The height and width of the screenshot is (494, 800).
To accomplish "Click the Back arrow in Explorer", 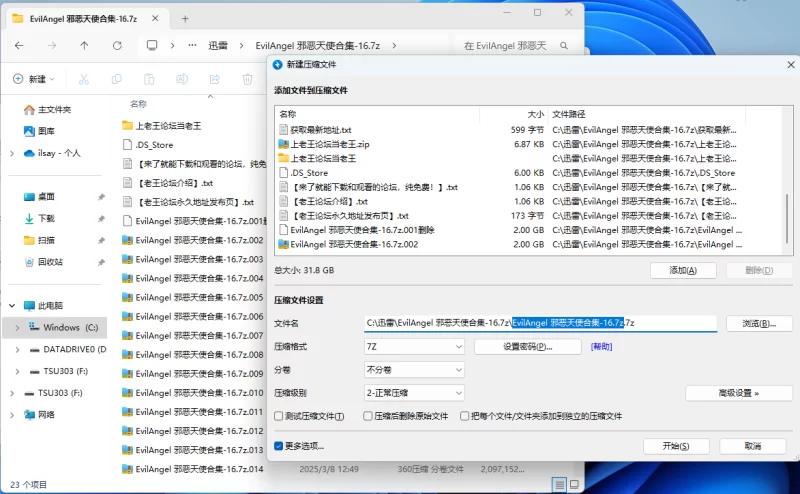I will click(x=19, y=45).
